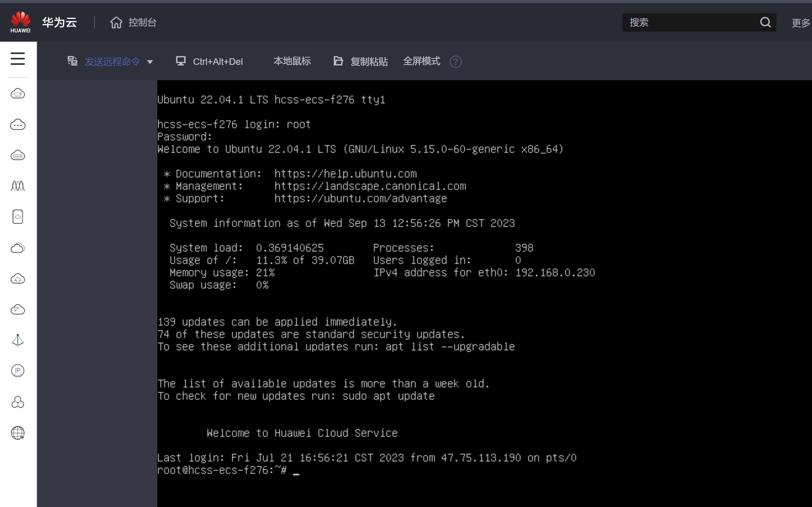Click the 'Welcome to Huawei Cloud Service' text

coord(302,433)
